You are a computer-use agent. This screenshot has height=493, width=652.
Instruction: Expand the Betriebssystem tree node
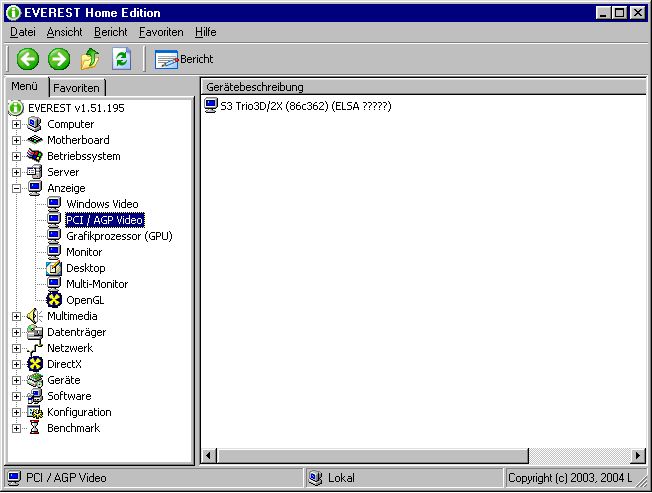click(16, 156)
